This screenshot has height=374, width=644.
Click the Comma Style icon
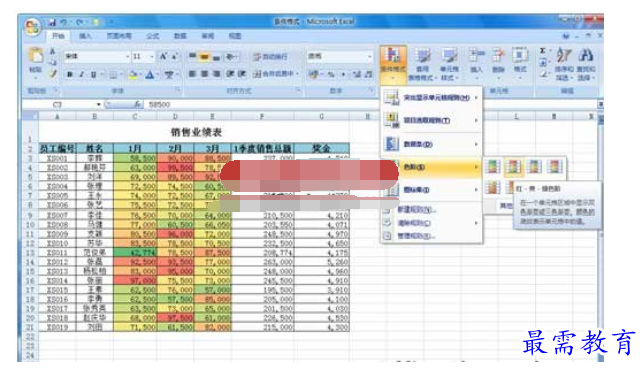343,74
